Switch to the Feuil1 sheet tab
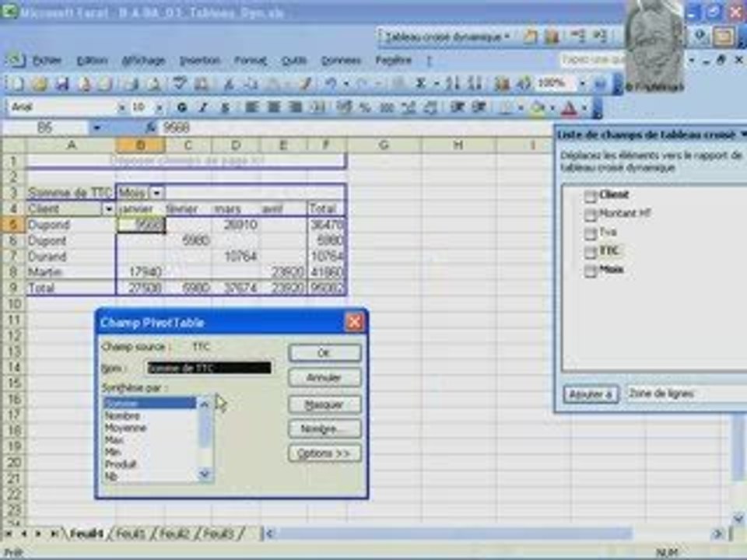747x560 pixels. 130,534
